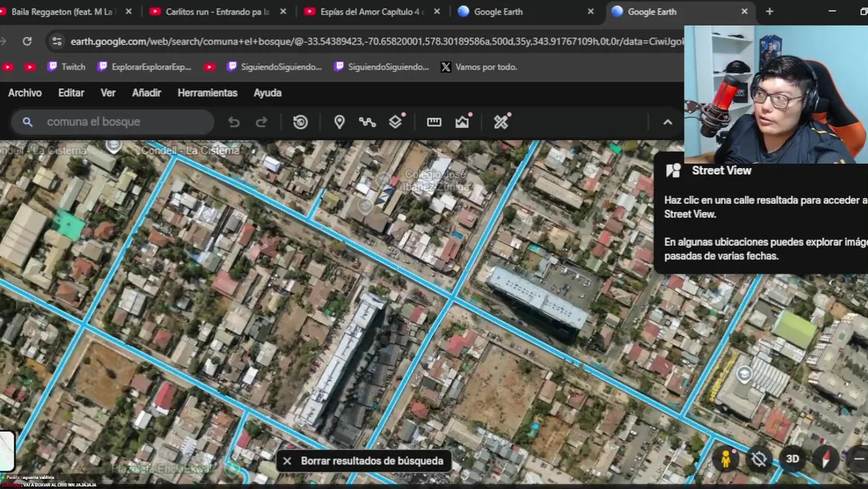Close the inactive Google Earth tab
This screenshot has height=489, width=868.
(x=591, y=12)
